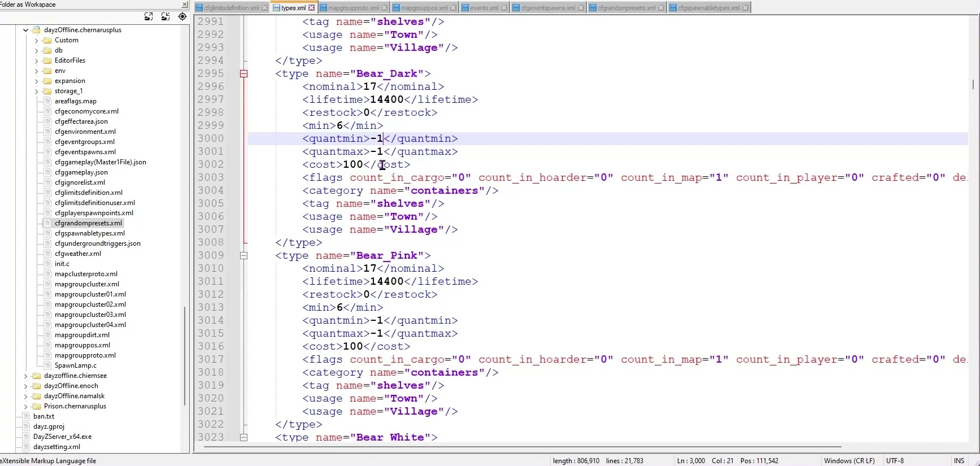The width and height of the screenshot is (980, 466).
Task: Select cfgrandompresets.xml in the workspace tree
Action: [x=88, y=223]
